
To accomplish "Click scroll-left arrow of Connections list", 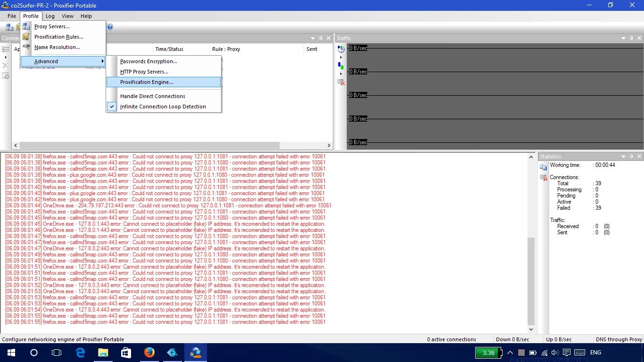I will tap(16, 146).
